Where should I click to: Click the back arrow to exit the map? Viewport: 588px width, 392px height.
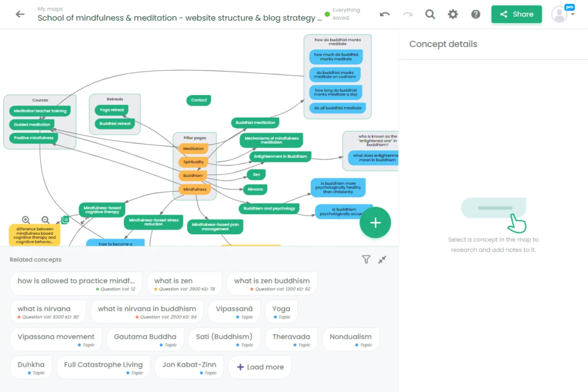point(20,14)
